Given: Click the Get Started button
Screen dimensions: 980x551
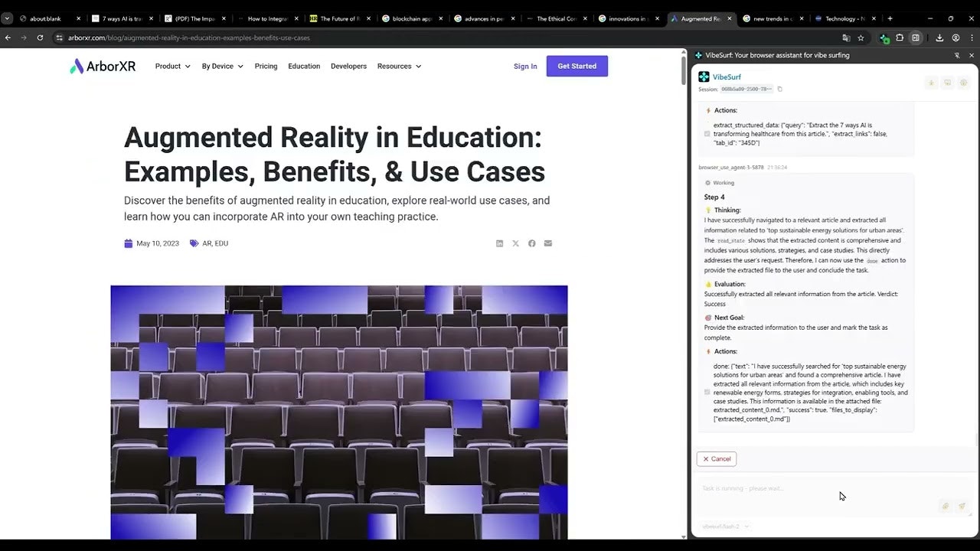Looking at the screenshot, I should click(x=577, y=67).
